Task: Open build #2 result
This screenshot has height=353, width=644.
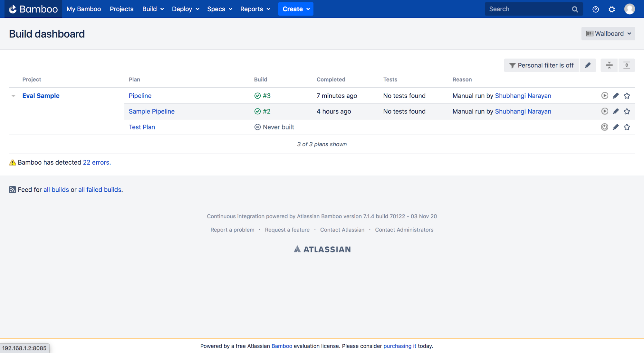Action: [267, 111]
